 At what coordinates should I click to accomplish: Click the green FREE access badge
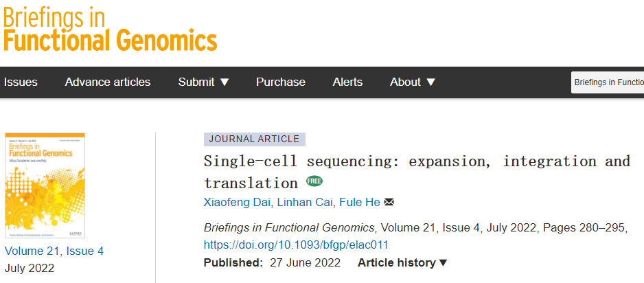(314, 182)
